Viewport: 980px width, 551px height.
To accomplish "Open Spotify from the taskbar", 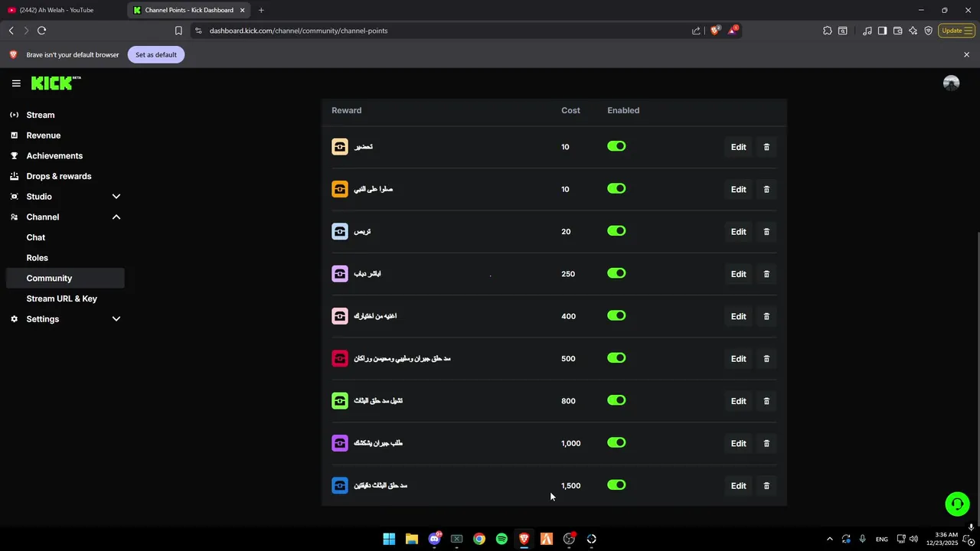I will (x=501, y=539).
